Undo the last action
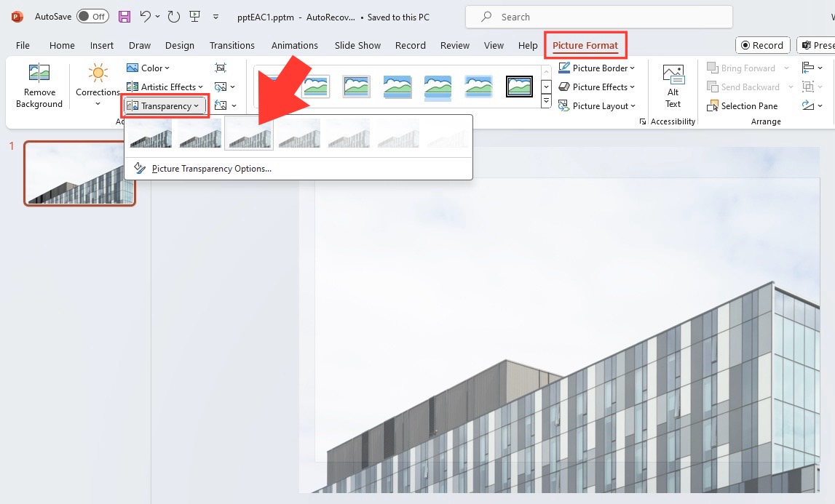The width and height of the screenshot is (835, 504). pos(145,17)
